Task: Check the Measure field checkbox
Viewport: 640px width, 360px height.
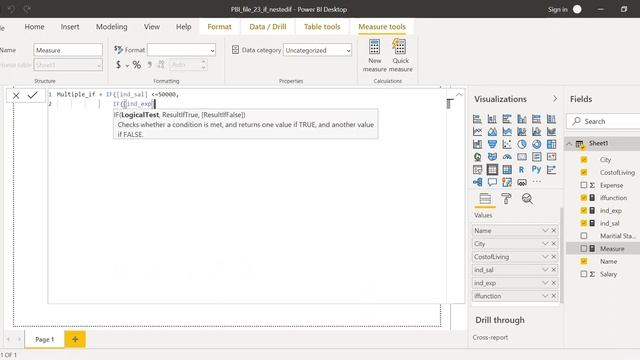Action: 584,248
